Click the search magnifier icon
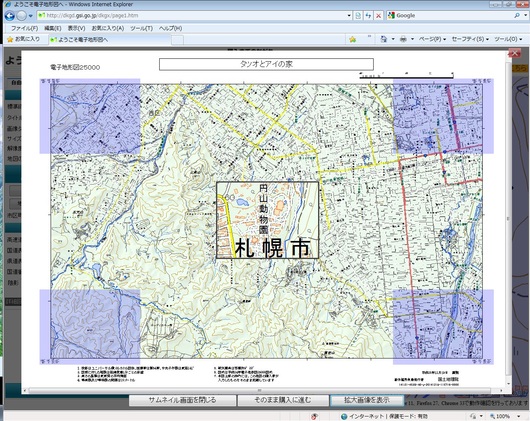This screenshot has width=530, height=421. coord(517,16)
